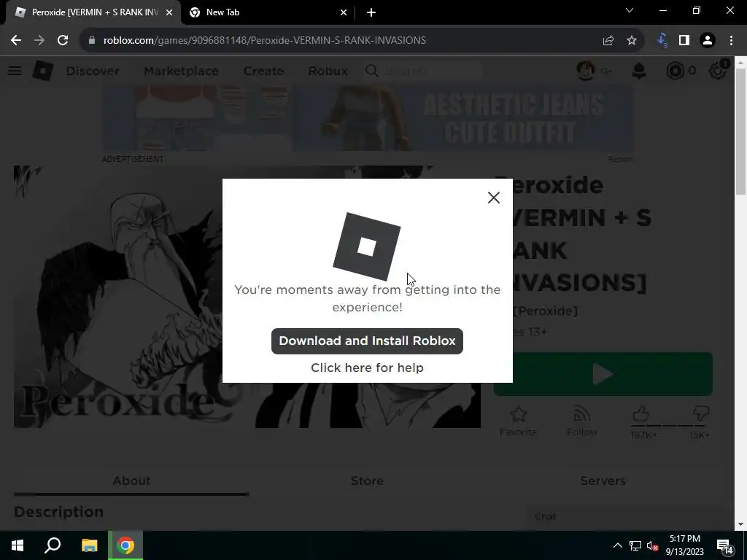The image size is (747, 560).
Task: Open the Click here for help link
Action: 367,367
